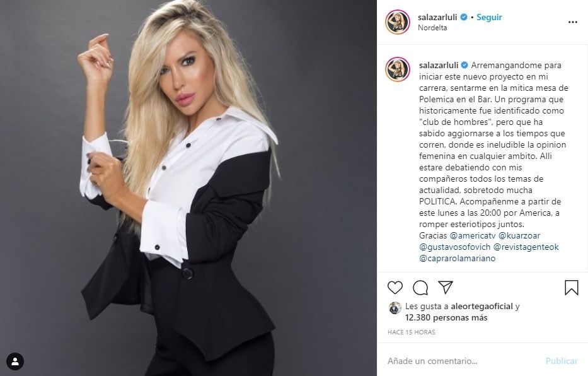The width and height of the screenshot is (588, 376).
Task: Go to @revistagenteok profile
Action: (526, 247)
